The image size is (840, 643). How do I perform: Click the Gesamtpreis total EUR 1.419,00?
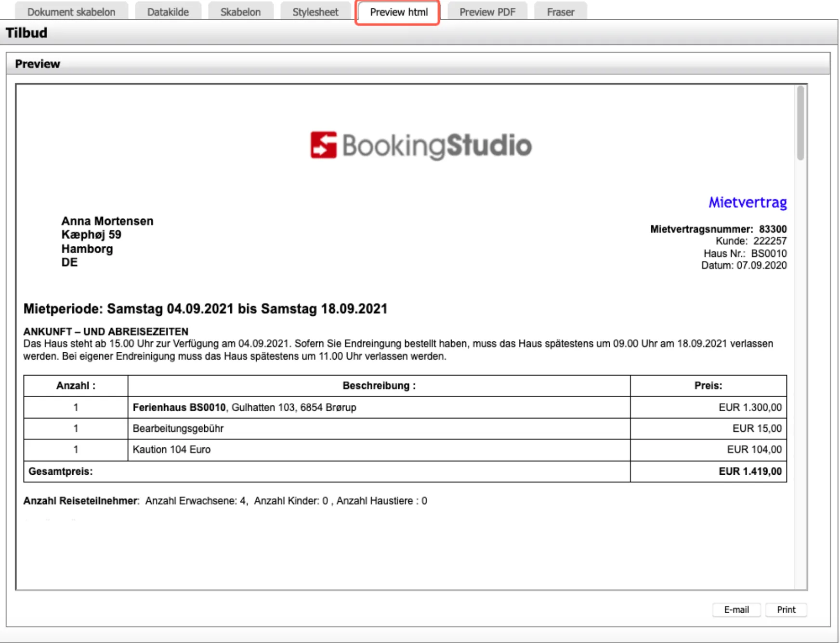point(749,471)
